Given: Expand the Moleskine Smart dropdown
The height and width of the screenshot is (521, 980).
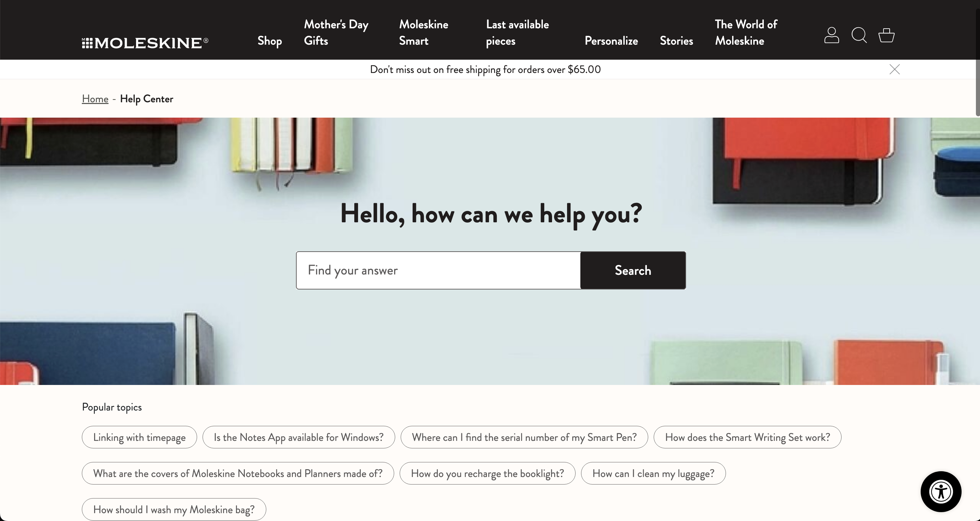Looking at the screenshot, I should [x=423, y=32].
